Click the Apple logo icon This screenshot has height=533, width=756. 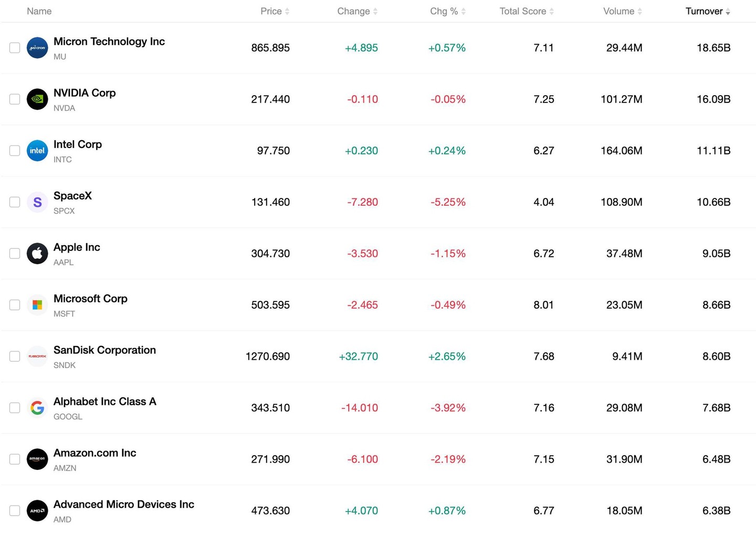pyautogui.click(x=37, y=254)
